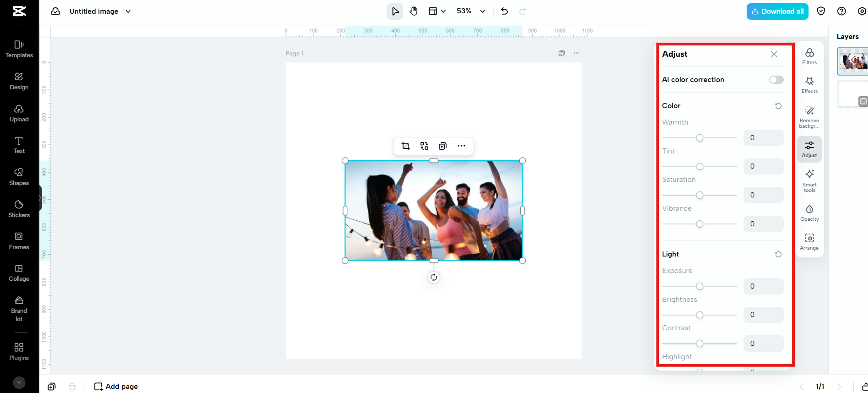Open the Shapes panel
868x393 pixels.
point(19,177)
